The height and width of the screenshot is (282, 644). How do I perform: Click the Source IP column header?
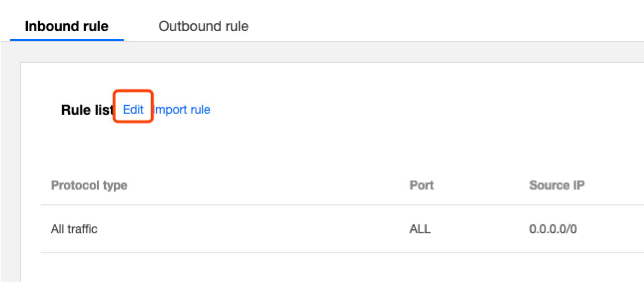(557, 185)
